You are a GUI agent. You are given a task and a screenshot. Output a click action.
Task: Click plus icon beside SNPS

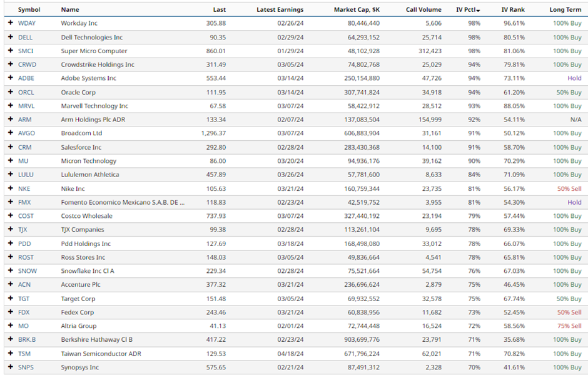coord(10,367)
